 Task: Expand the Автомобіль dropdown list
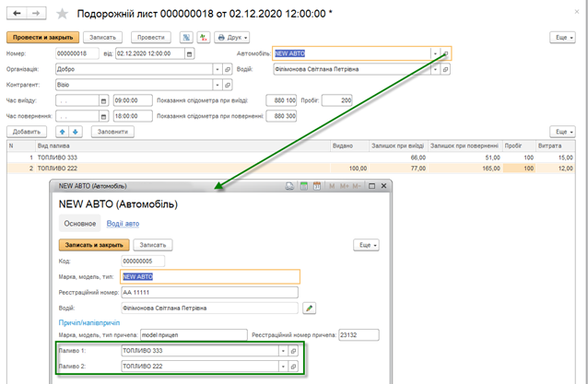pos(435,53)
